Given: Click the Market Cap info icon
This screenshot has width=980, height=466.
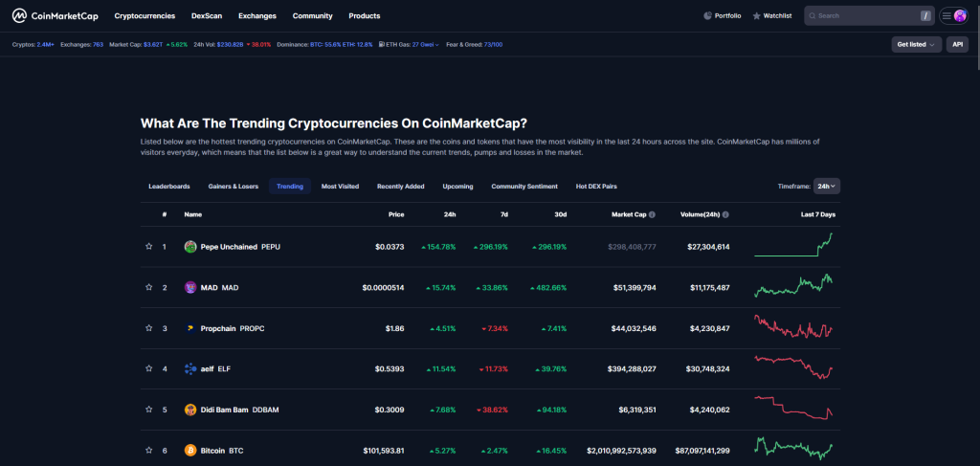Looking at the screenshot, I should click(652, 214).
